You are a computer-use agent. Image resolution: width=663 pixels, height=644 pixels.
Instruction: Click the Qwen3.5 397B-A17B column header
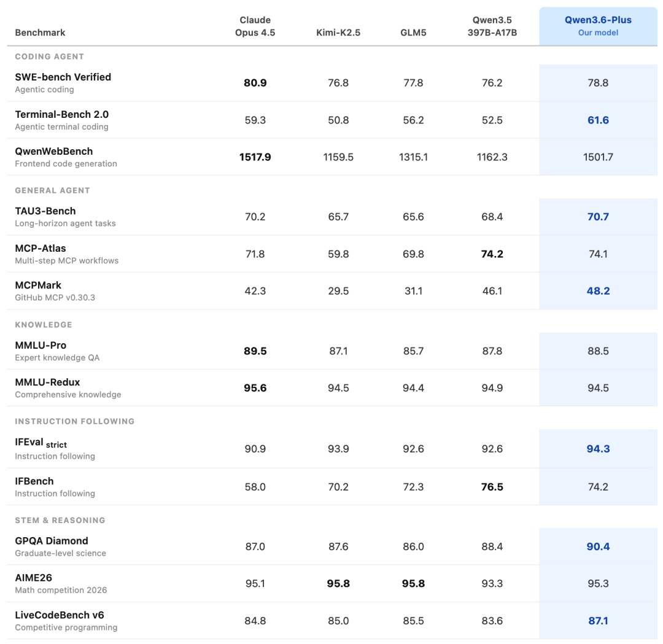(x=492, y=26)
